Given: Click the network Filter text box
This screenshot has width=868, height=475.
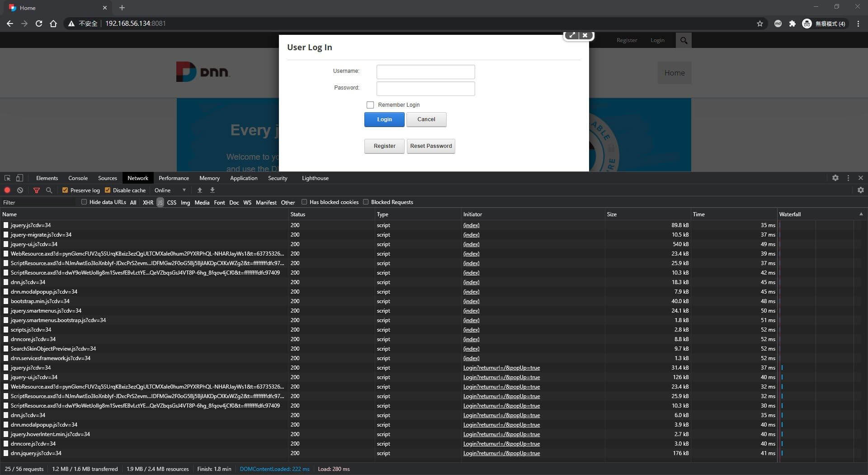Looking at the screenshot, I should [38, 203].
